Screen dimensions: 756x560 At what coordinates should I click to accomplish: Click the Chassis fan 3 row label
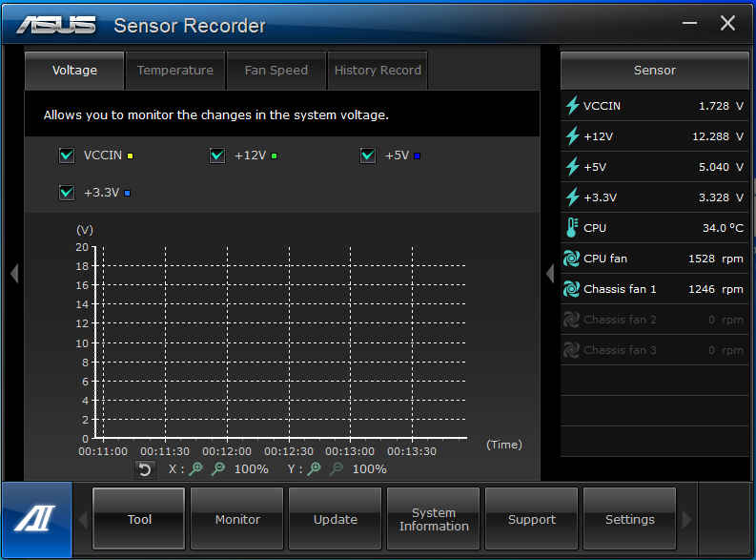click(x=620, y=350)
